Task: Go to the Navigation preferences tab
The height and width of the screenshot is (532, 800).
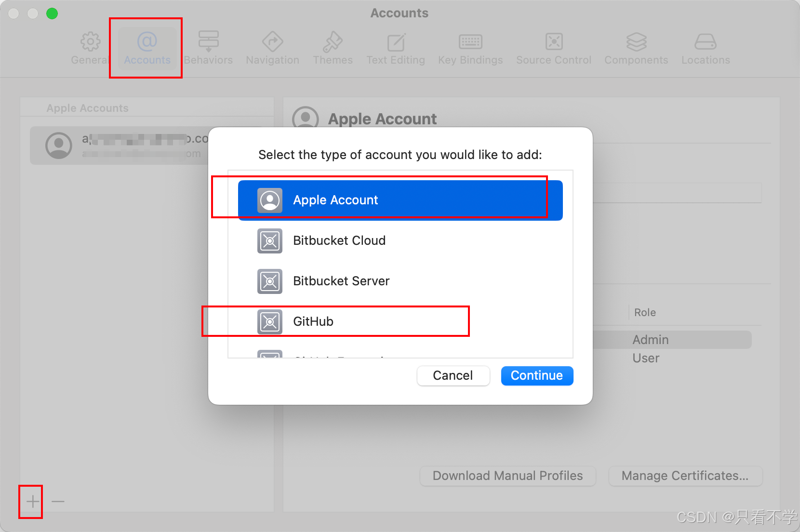Action: 273,49
